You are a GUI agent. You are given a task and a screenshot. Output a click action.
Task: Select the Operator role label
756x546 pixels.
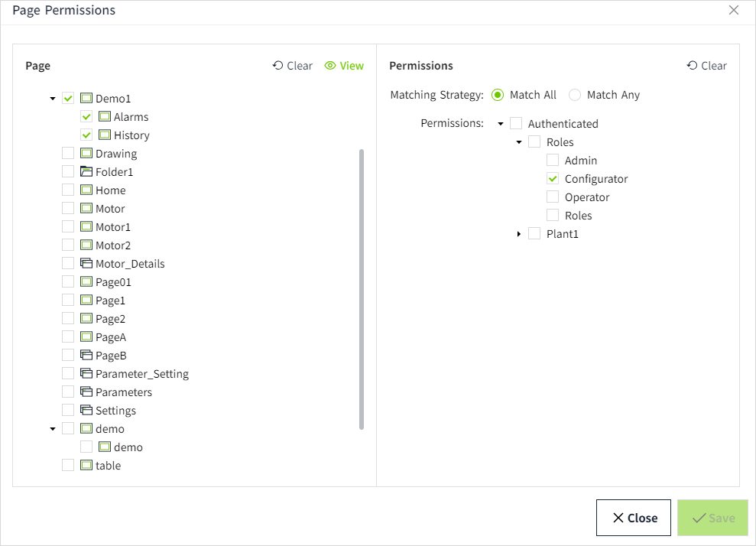pyautogui.click(x=586, y=197)
